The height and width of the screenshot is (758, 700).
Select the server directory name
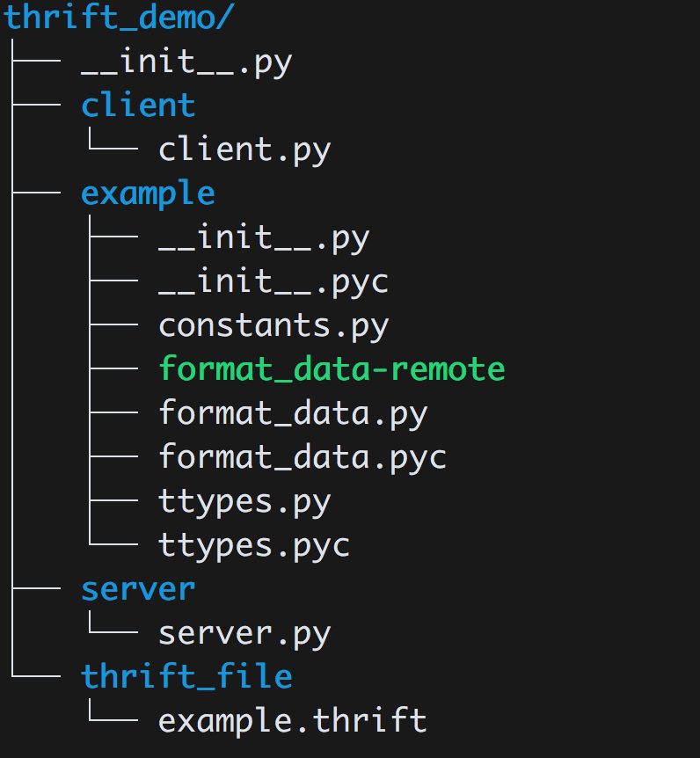[x=138, y=590]
